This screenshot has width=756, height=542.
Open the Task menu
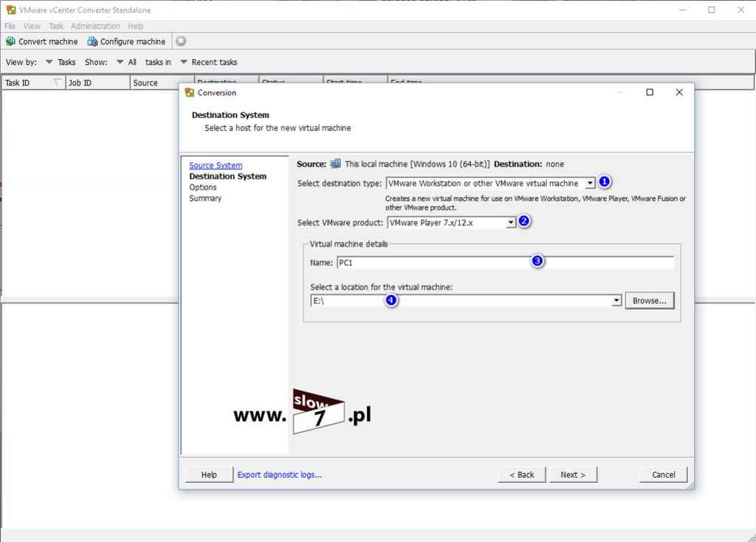click(56, 26)
